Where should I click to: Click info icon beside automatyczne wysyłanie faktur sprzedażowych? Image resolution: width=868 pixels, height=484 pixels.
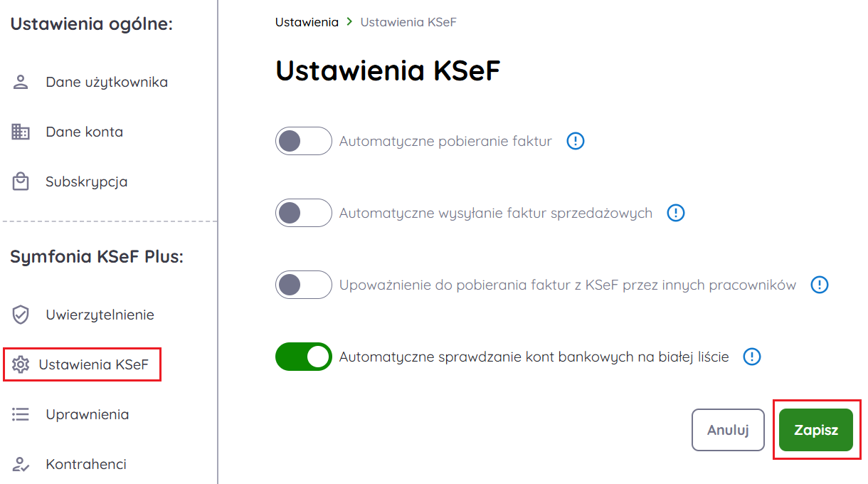click(x=675, y=213)
